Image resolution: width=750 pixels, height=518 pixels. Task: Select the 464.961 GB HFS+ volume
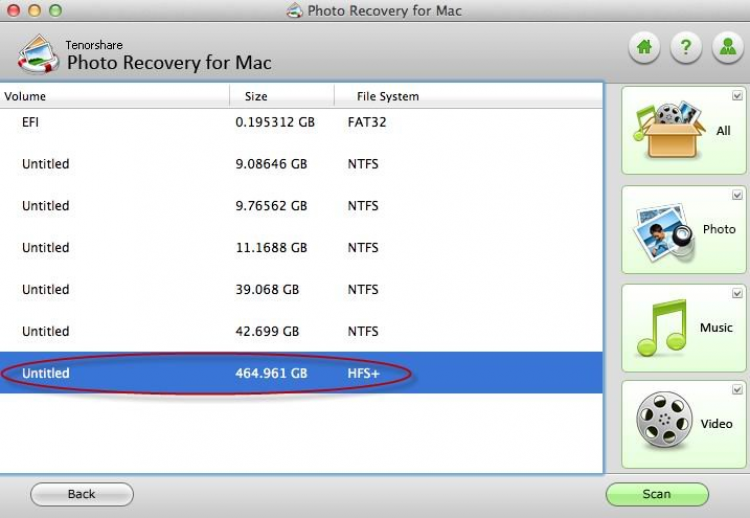pos(300,373)
